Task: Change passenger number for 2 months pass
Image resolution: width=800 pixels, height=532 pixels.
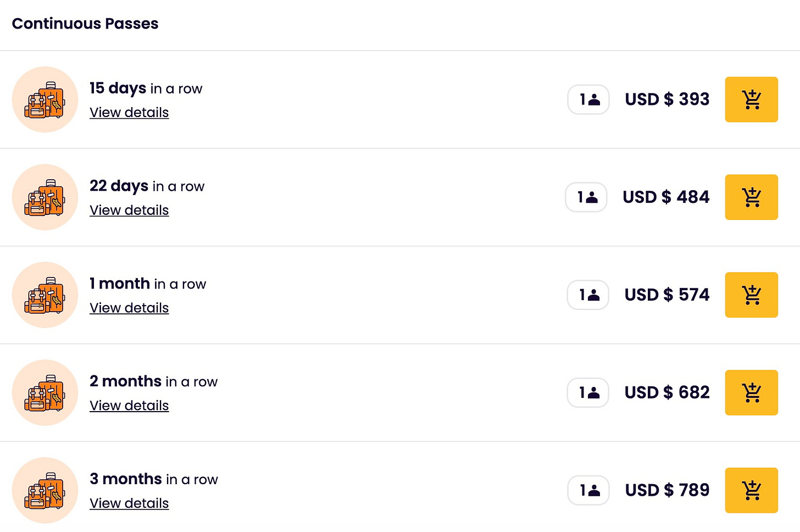Action: point(588,392)
